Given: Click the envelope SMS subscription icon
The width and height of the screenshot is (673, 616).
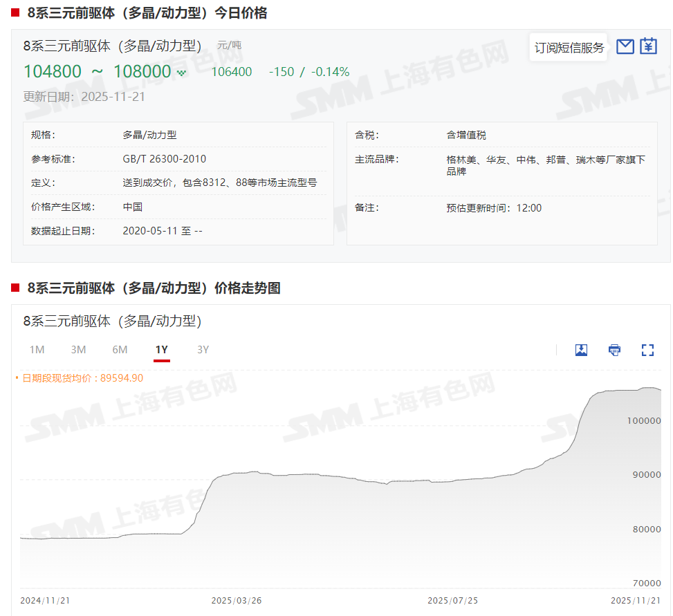Looking at the screenshot, I should tap(625, 46).
